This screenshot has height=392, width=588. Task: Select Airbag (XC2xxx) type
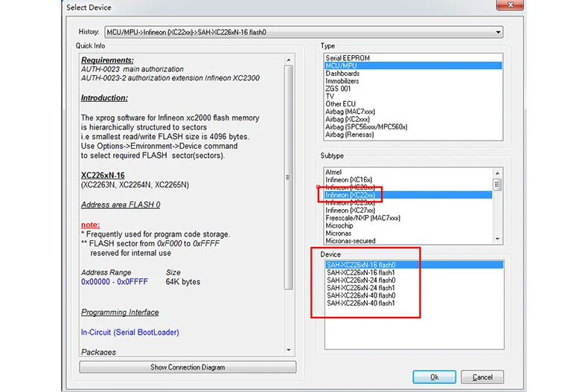(x=412, y=119)
